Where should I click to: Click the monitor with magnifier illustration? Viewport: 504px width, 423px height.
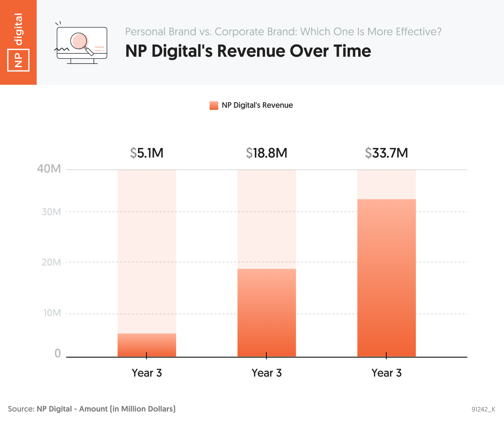(81, 43)
